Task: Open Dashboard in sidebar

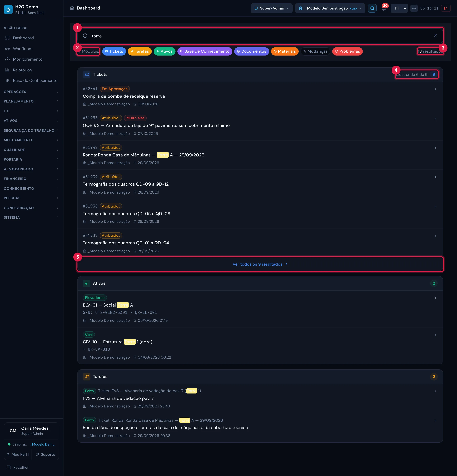Action: coord(32,38)
